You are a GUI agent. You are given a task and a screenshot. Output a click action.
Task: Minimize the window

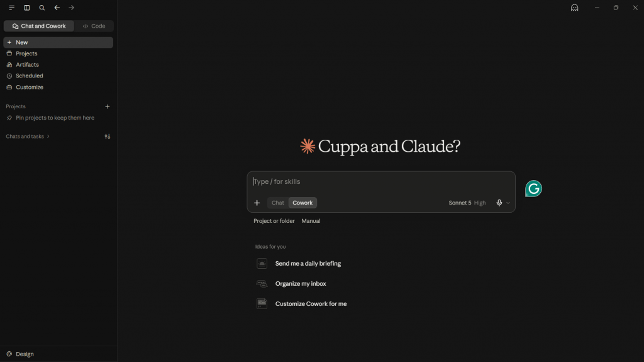(597, 8)
